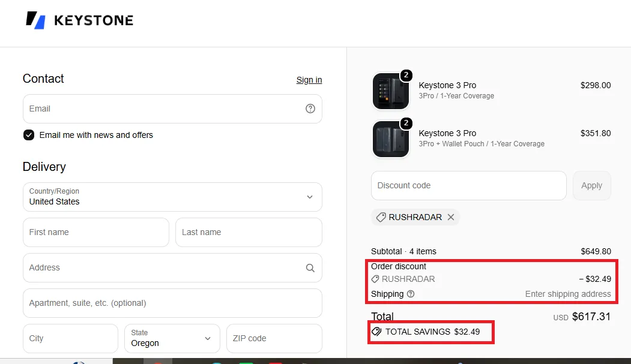Expand the State dropdown showing Oregon
The height and width of the screenshot is (364, 631).
tap(172, 338)
